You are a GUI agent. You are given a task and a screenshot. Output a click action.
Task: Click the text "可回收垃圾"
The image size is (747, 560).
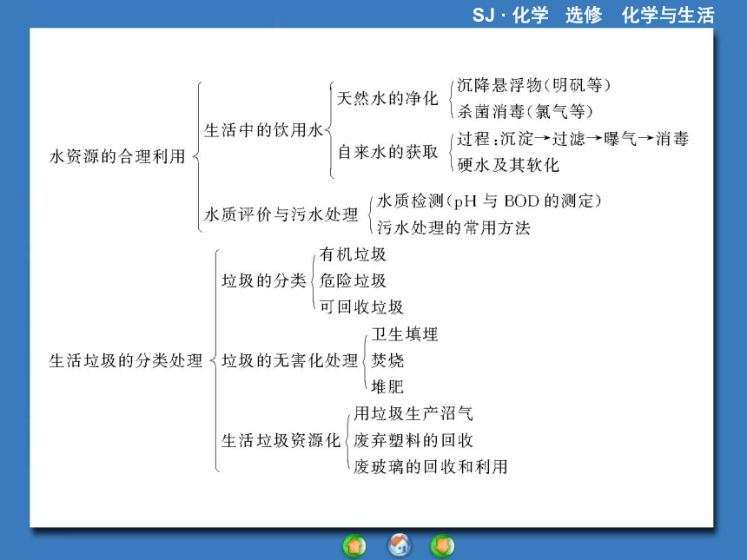(361, 307)
